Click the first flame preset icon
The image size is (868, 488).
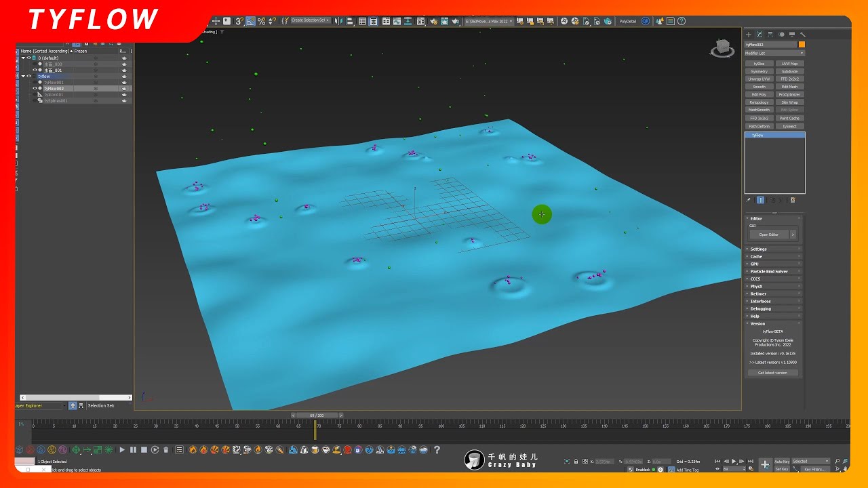click(193, 449)
